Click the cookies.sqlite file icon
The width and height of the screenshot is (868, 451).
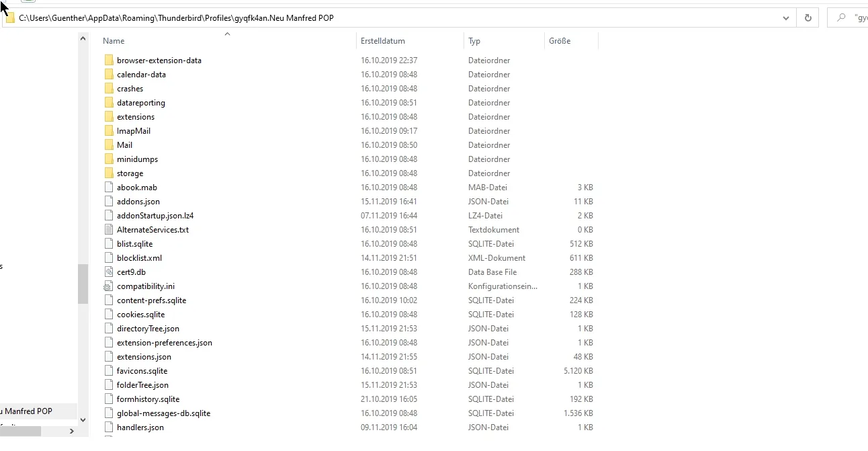coord(109,315)
